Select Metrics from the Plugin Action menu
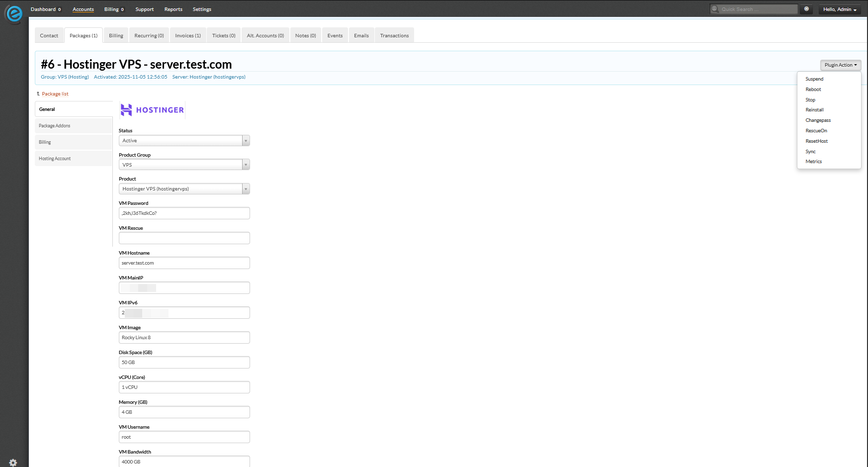 (x=814, y=161)
